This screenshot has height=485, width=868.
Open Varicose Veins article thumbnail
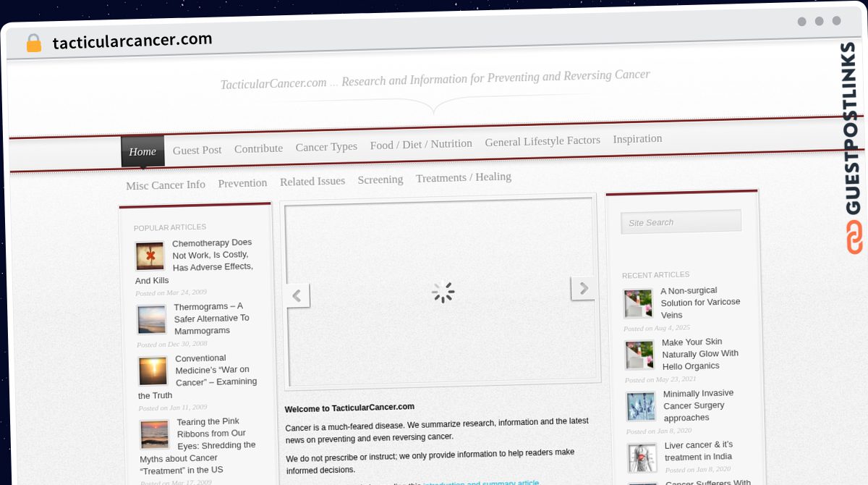(x=638, y=303)
